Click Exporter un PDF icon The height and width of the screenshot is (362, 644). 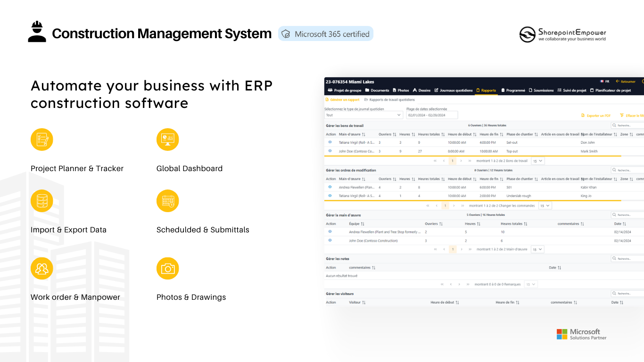[583, 115]
